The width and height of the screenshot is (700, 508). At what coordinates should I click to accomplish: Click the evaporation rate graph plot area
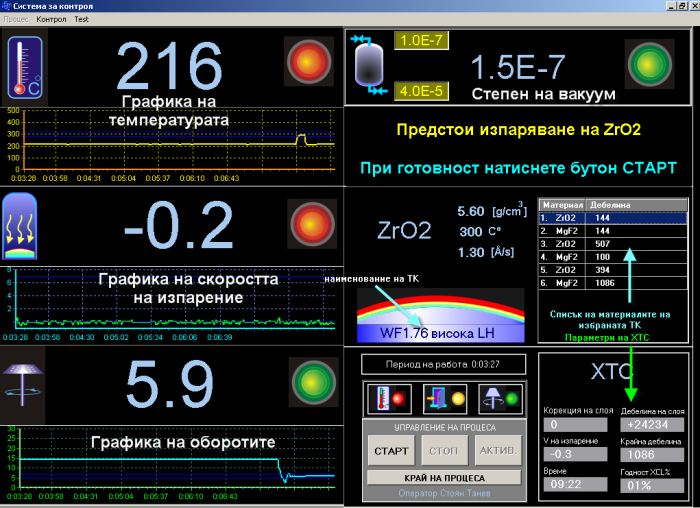click(x=175, y=299)
